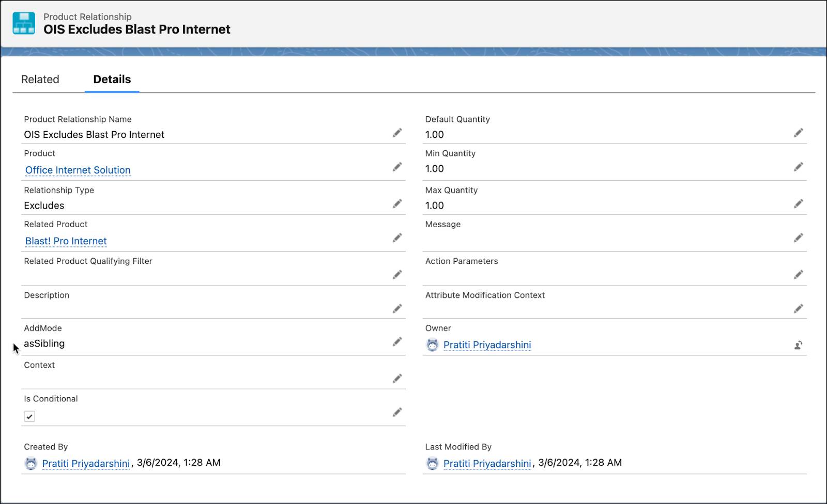Edit the Default Quantity field

[x=799, y=133]
